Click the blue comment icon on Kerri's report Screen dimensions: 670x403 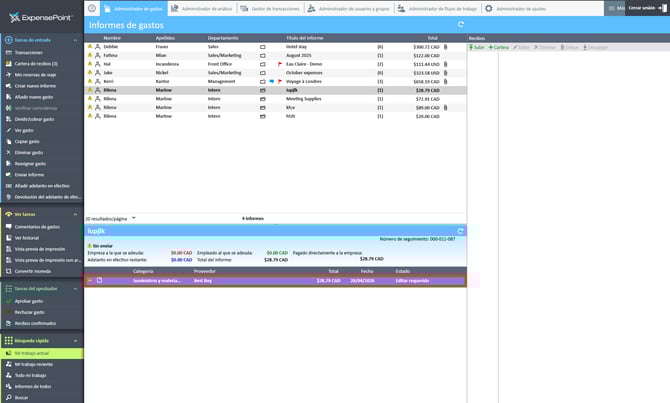pos(270,81)
